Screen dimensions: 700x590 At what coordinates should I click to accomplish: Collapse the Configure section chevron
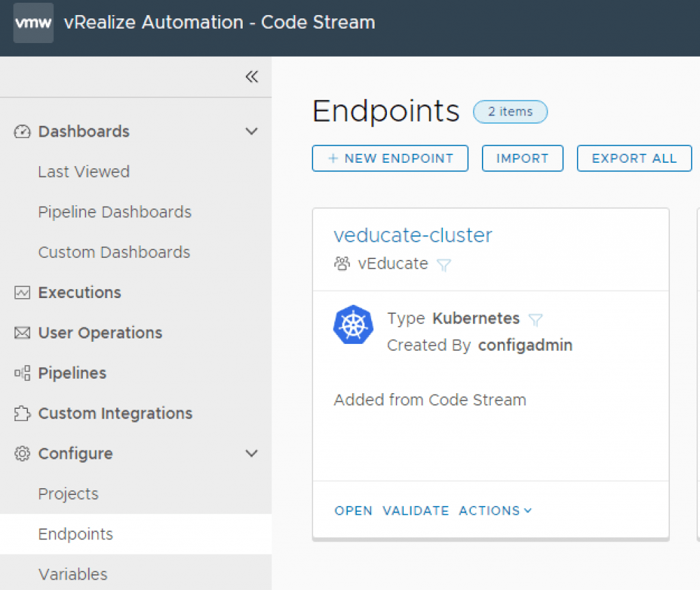click(x=252, y=453)
